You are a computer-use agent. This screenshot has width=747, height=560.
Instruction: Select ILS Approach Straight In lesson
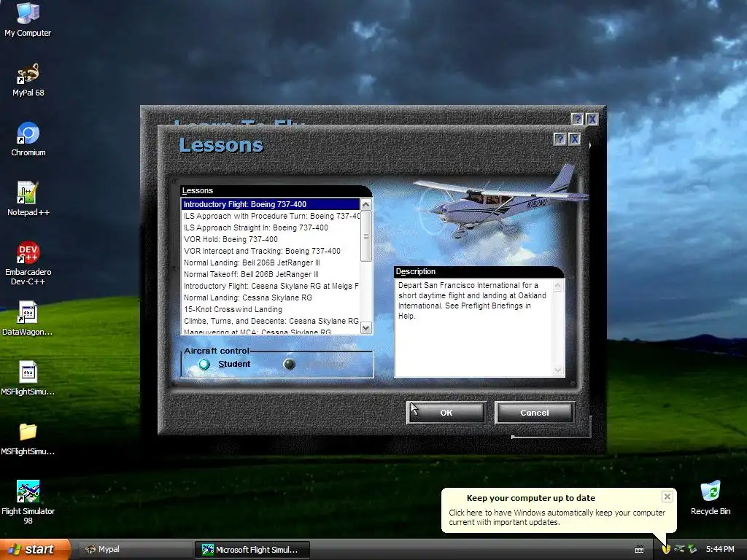click(x=270, y=227)
